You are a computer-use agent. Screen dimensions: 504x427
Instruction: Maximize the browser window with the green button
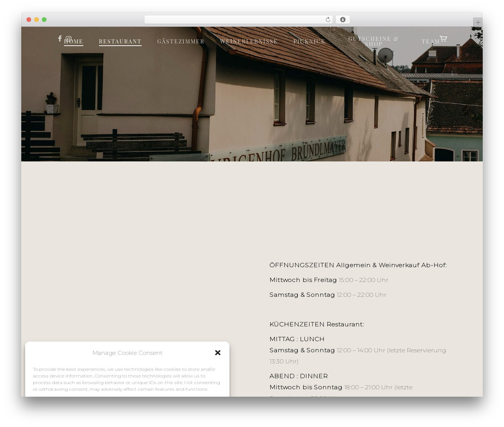[44, 20]
